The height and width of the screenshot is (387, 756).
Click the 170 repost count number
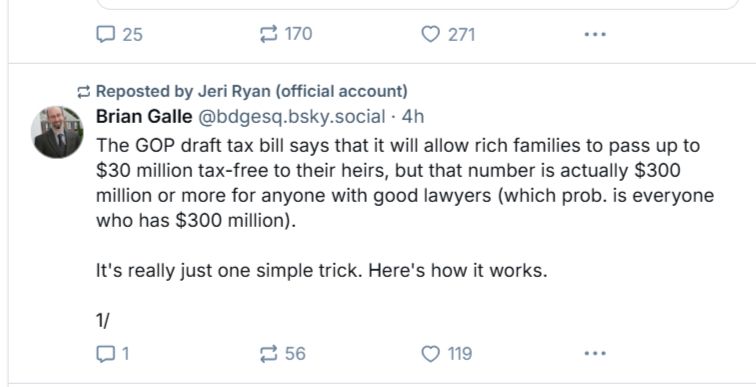pyautogui.click(x=298, y=34)
